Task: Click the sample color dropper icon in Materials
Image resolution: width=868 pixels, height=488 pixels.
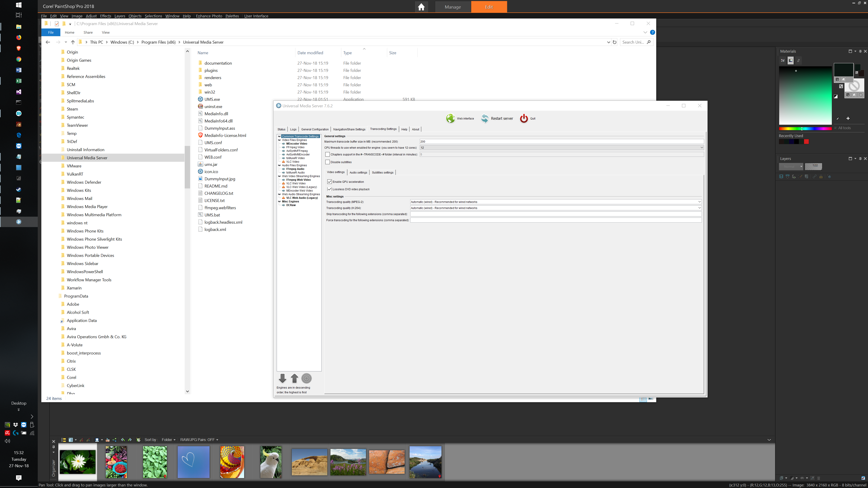Action: [x=838, y=119]
